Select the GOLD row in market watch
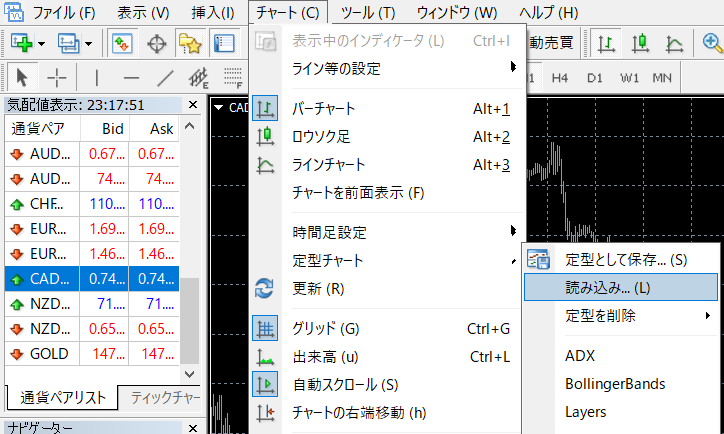Screen dimensions: 724x434 92,354
